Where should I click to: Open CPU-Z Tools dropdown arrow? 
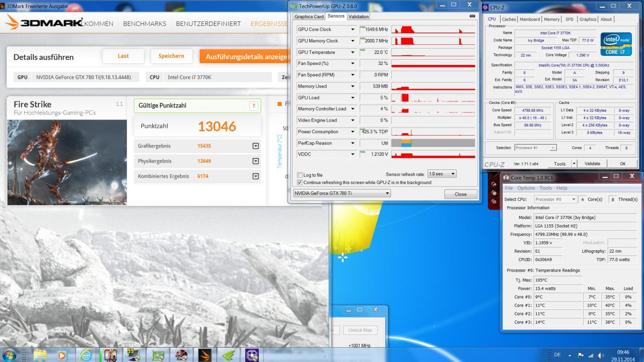click(x=574, y=164)
